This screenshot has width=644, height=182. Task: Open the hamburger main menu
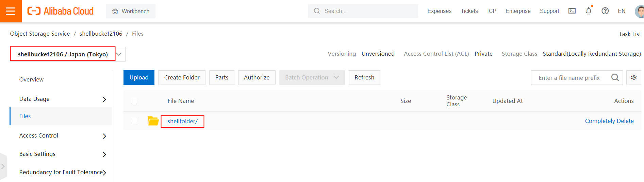click(11, 11)
